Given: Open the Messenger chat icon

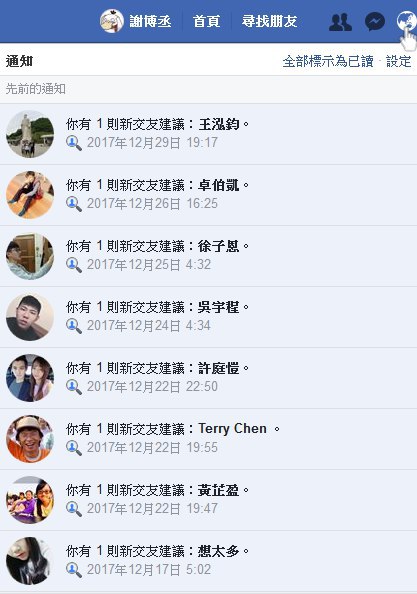Looking at the screenshot, I should click(x=375, y=22).
